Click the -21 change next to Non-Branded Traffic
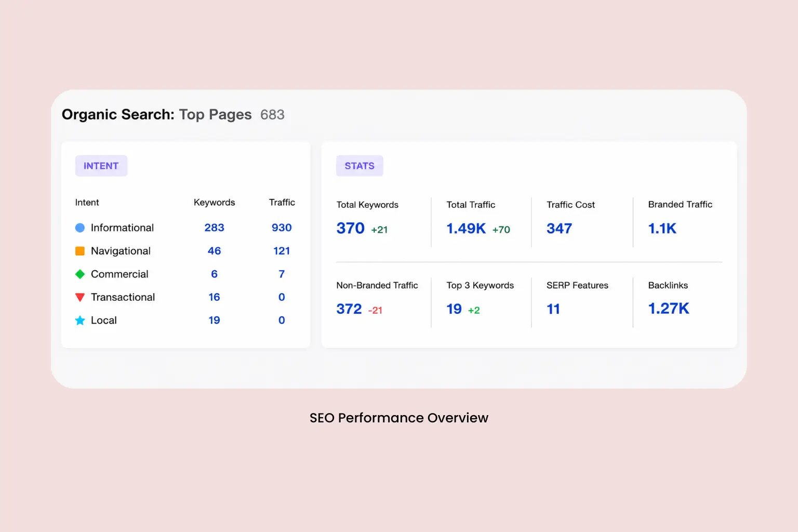 pos(375,310)
